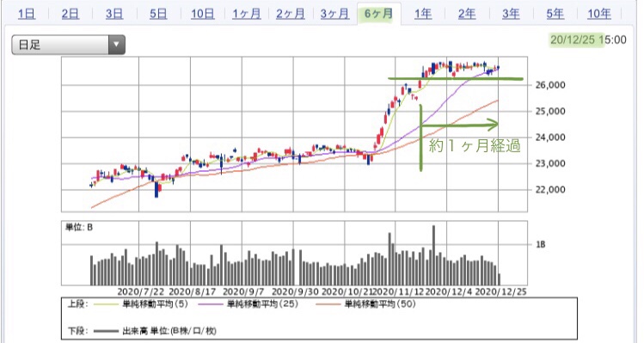The image size is (644, 343).
Task: Open the 3ヶ月 chart range
Action: 334,14
